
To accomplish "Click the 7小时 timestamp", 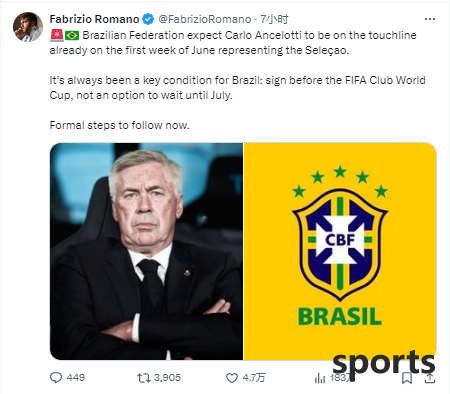I will tap(274, 19).
